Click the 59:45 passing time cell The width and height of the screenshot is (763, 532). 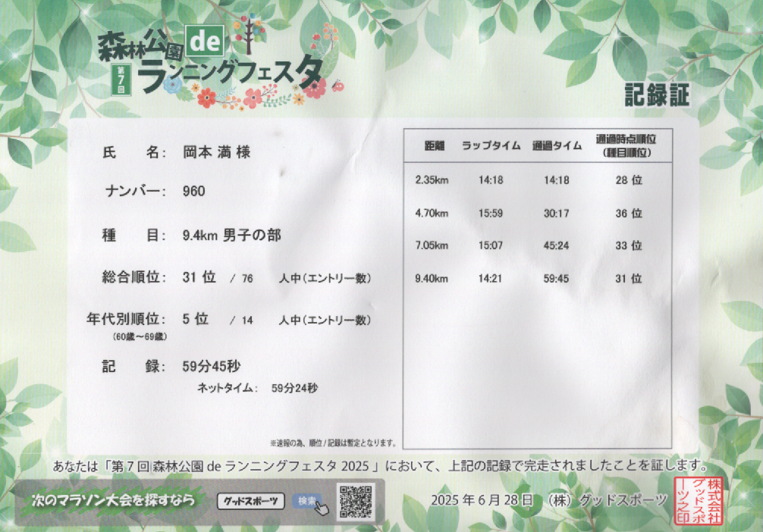[556, 279]
